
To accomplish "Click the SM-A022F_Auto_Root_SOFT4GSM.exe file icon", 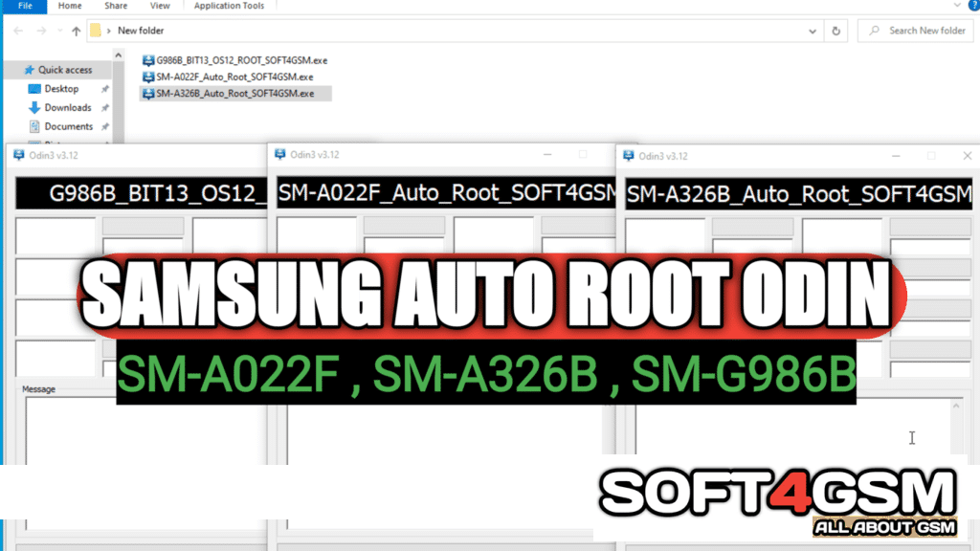I will click(147, 77).
